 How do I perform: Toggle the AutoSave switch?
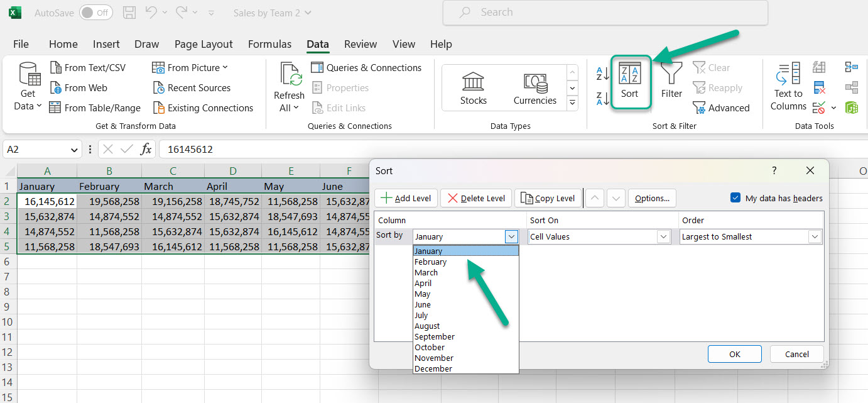point(95,13)
